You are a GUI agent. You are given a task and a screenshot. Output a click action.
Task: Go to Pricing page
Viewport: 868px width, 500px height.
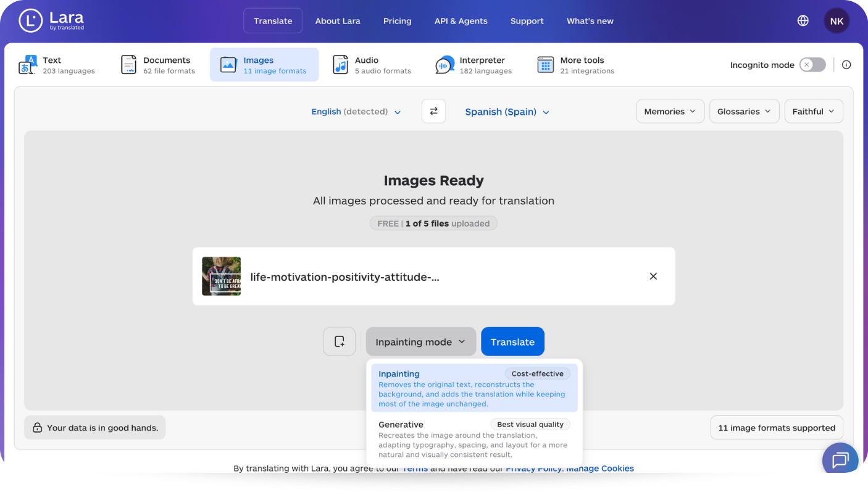pos(397,21)
